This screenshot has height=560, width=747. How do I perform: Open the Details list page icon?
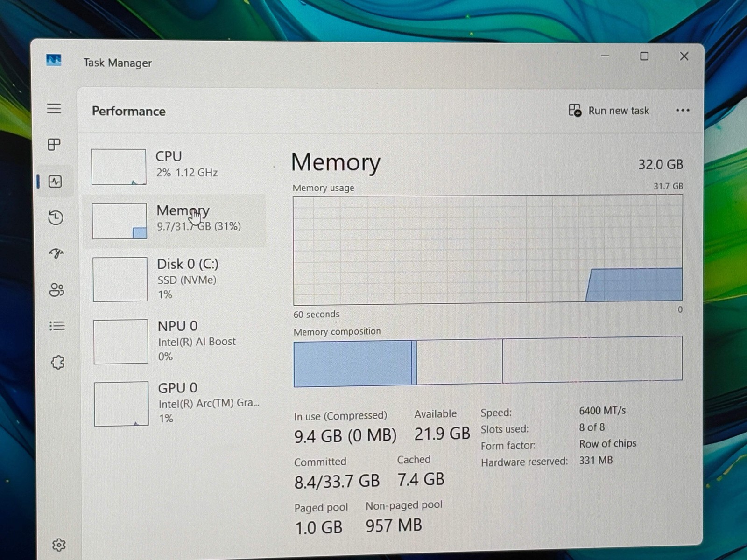pyautogui.click(x=57, y=326)
